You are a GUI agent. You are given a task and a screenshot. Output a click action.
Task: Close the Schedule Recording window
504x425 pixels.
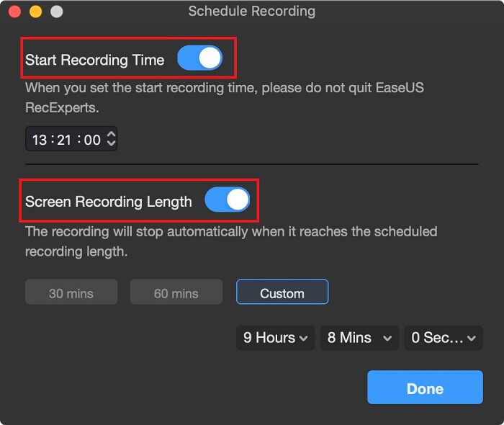14,12
